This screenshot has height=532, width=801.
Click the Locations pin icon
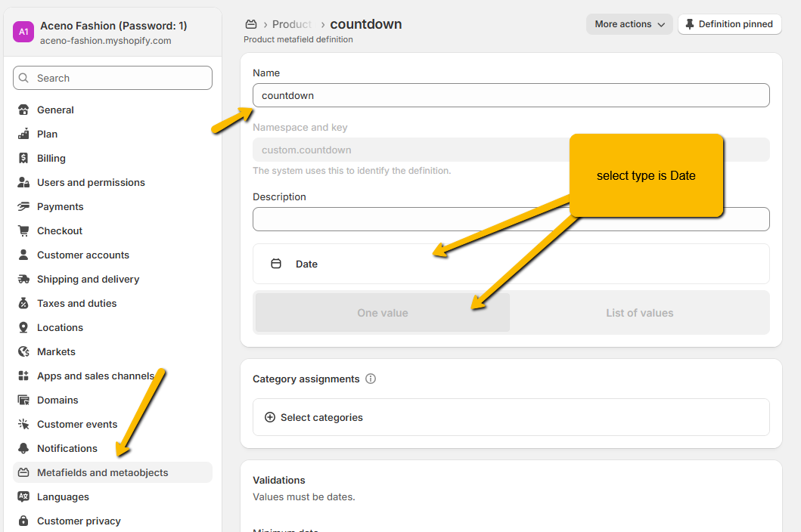(23, 327)
